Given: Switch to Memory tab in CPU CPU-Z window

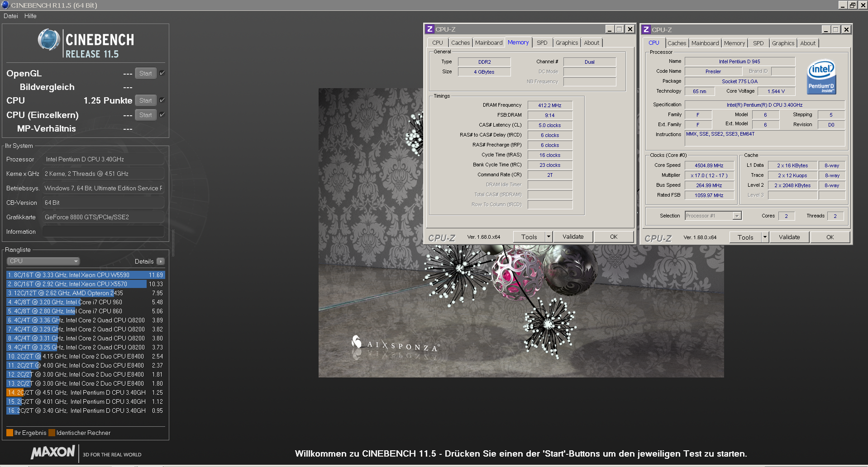Looking at the screenshot, I should point(734,43).
